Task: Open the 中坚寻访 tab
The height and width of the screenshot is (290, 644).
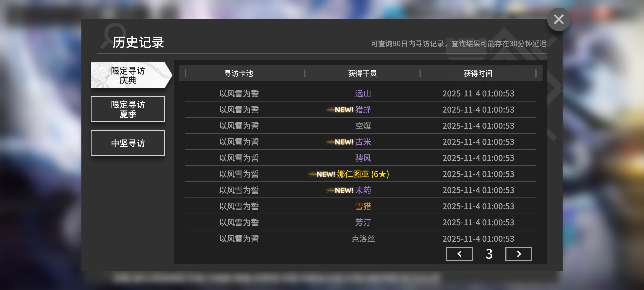Action: point(128,143)
